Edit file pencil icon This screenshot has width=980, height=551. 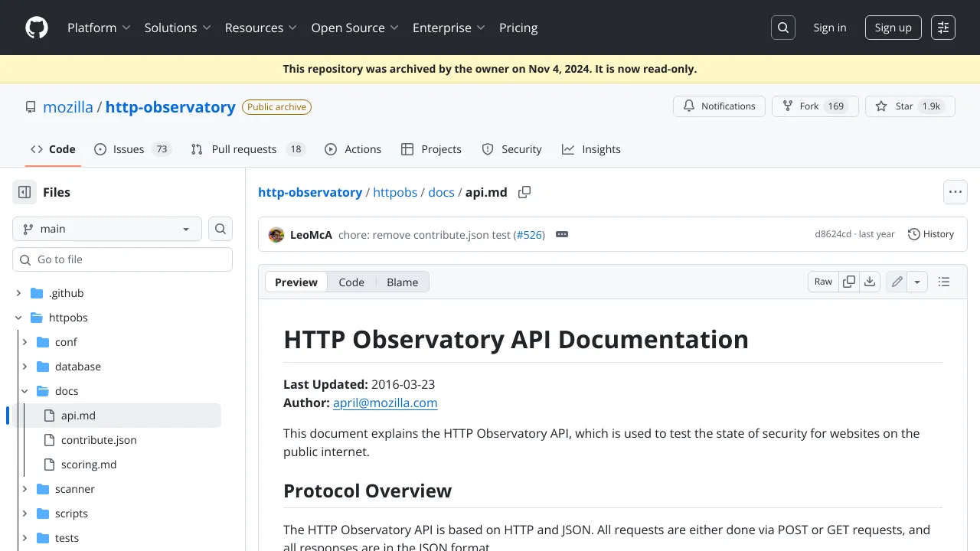[x=897, y=282]
